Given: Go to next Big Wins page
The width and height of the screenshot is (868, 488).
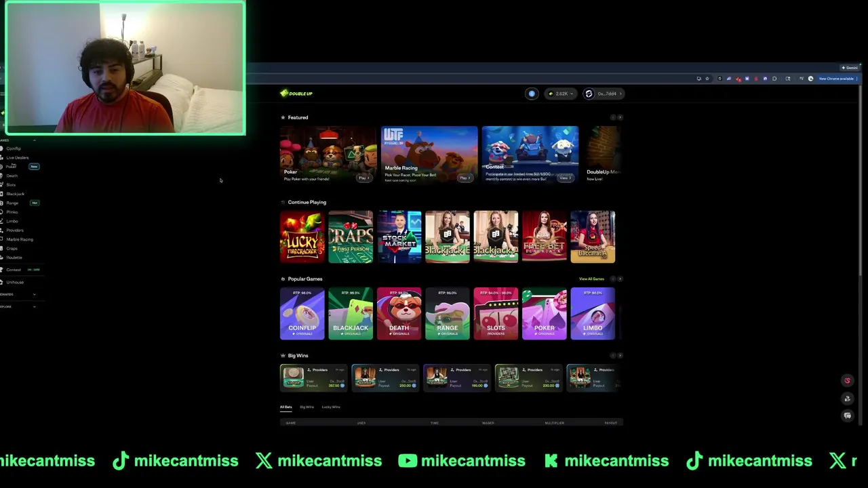Looking at the screenshot, I should tap(620, 355).
